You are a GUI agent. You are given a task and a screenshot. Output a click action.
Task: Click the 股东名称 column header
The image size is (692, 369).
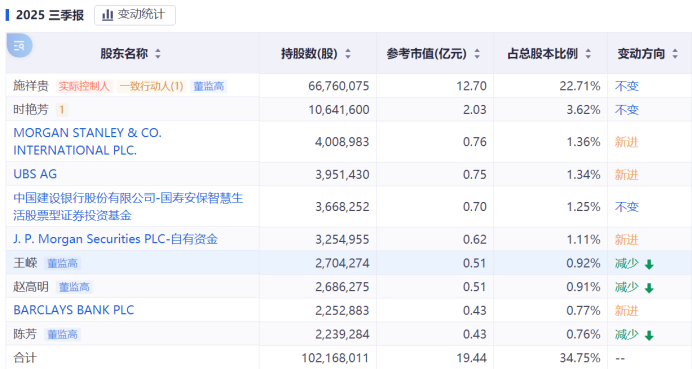(124, 54)
